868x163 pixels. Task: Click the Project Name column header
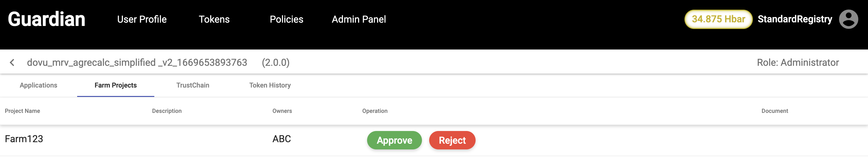click(22, 111)
